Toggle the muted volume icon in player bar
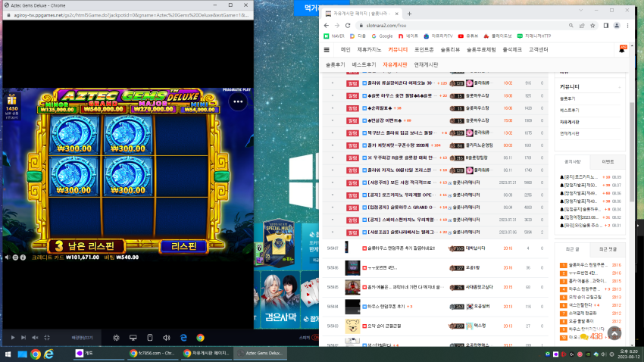644x362 pixels. click(35, 337)
